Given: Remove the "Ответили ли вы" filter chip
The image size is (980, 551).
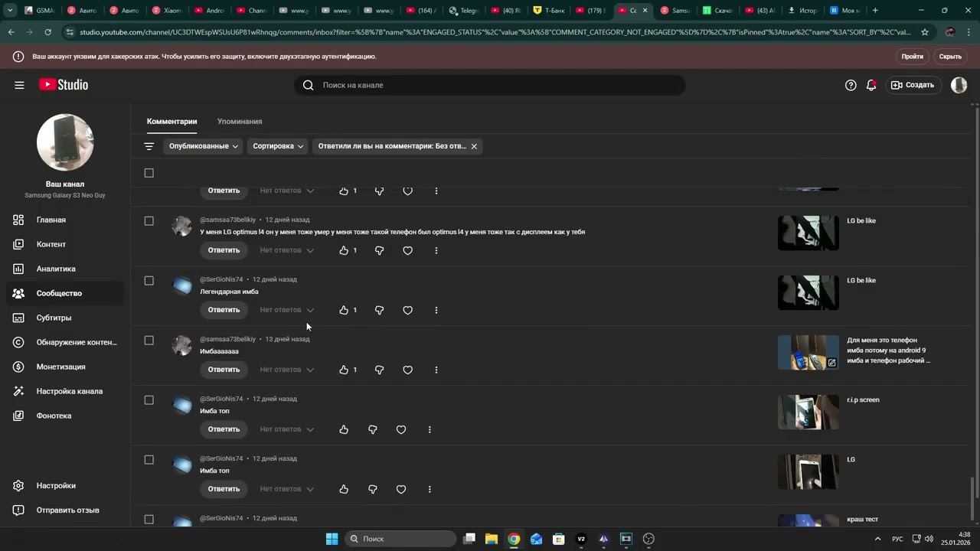Looking at the screenshot, I should 474,146.
